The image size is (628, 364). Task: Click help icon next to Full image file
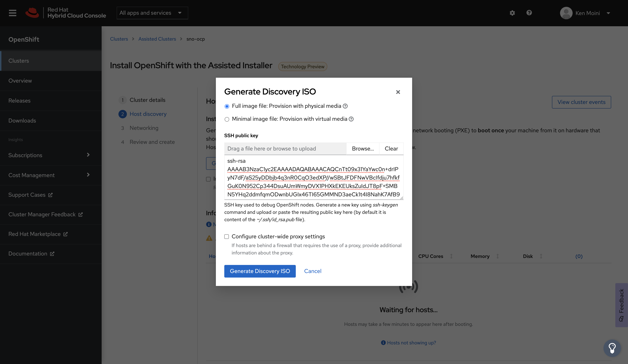pyautogui.click(x=345, y=106)
